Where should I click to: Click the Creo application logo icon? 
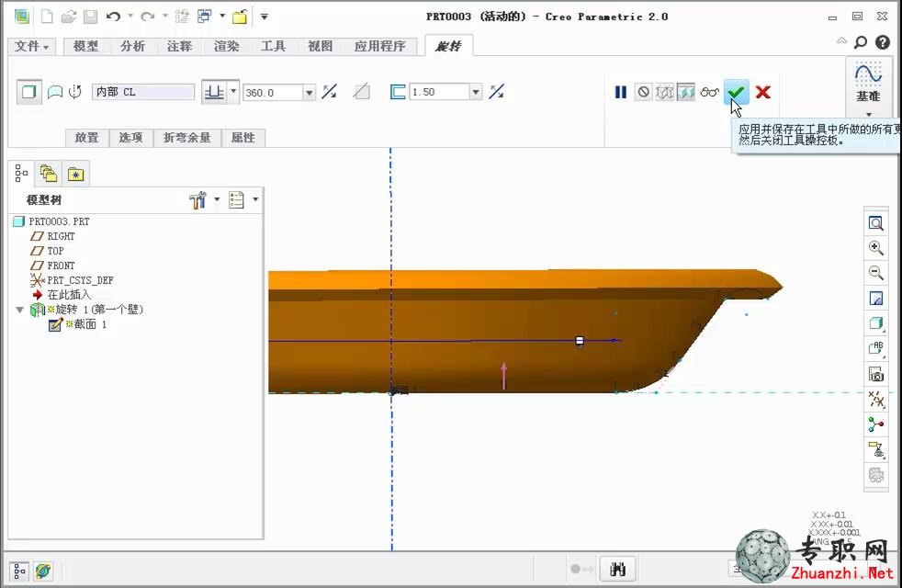pos(22,17)
